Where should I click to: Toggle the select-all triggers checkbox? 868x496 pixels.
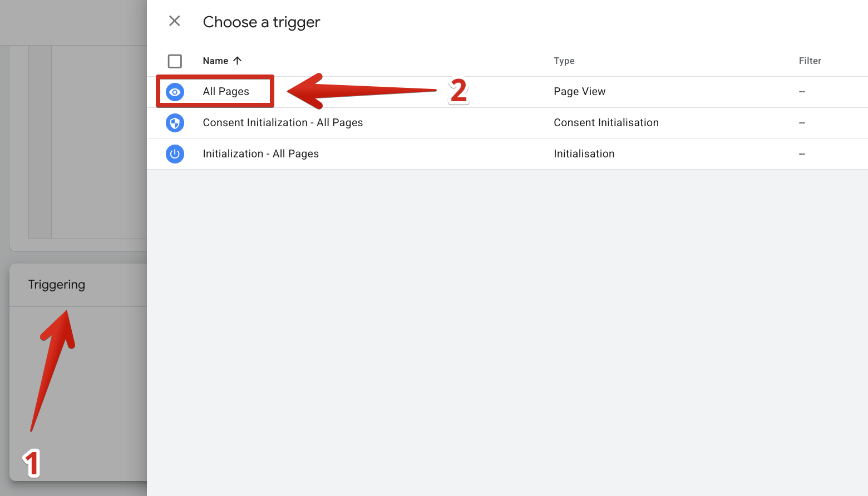click(x=175, y=61)
